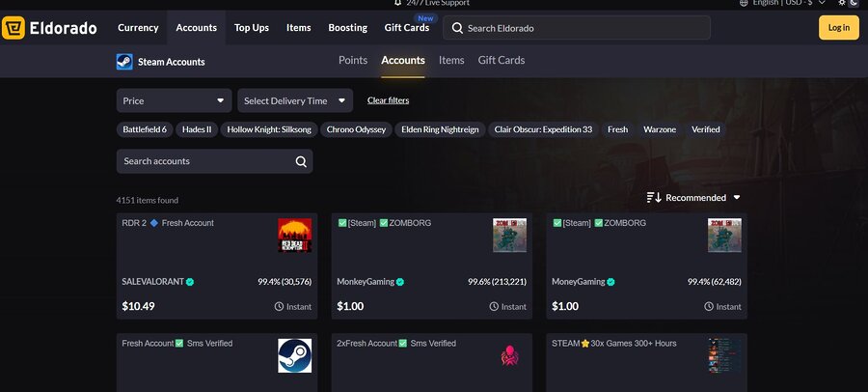Click the Steam icon beside Steam Accounts

pyautogui.click(x=124, y=62)
